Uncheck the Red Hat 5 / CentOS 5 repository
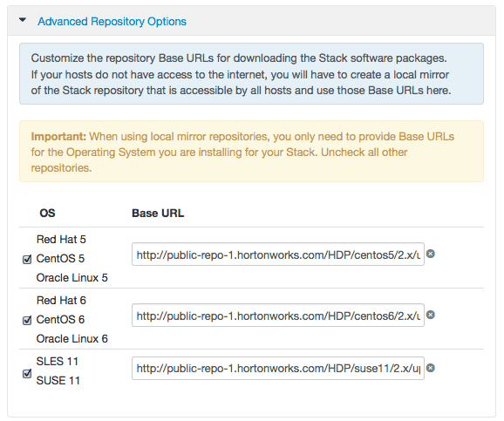The height and width of the screenshot is (421, 504). [27, 259]
